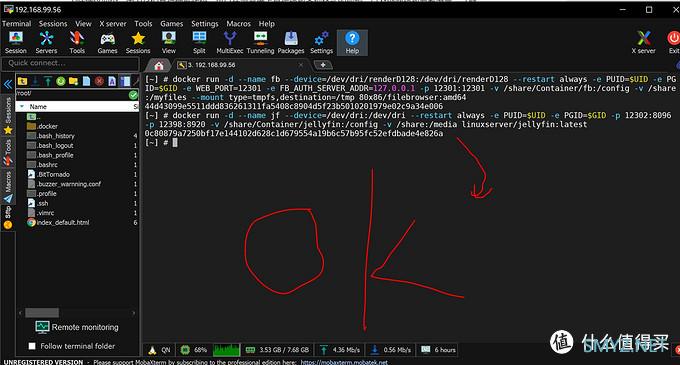Collapse the sidebar with the double-arrow chevron
This screenshot has height=365, width=680.
[7, 84]
